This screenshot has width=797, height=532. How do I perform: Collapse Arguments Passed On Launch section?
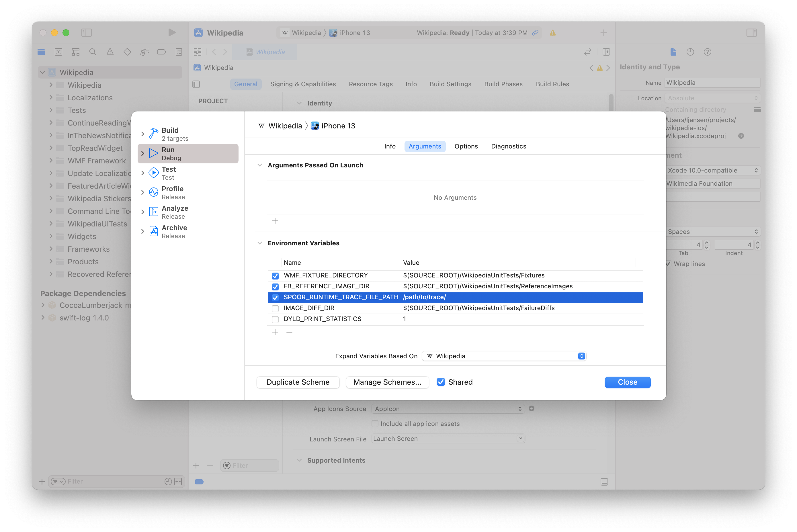tap(259, 165)
